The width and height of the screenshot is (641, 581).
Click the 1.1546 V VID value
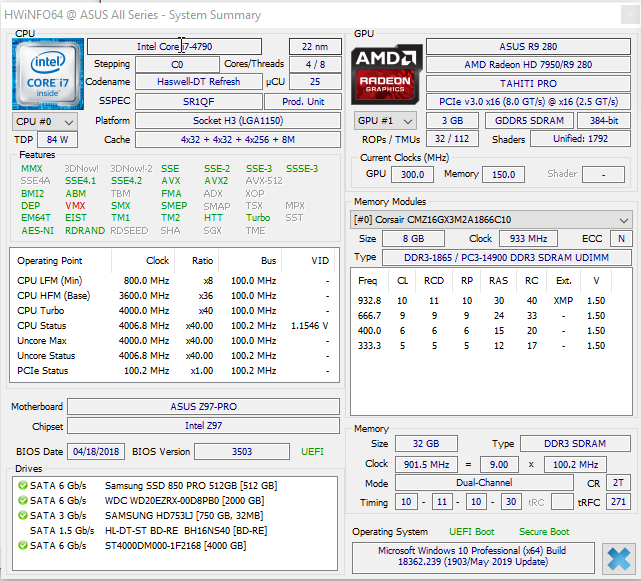tap(310, 326)
